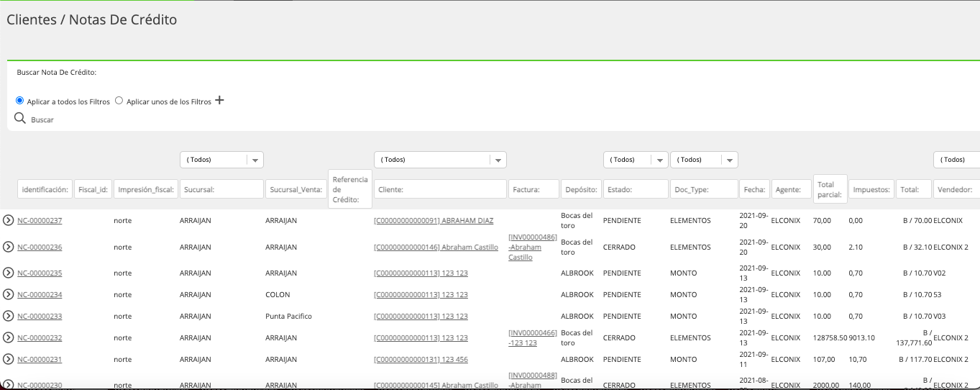Select 'Aplicar a todos los Filtros' radio

pyautogui.click(x=20, y=101)
